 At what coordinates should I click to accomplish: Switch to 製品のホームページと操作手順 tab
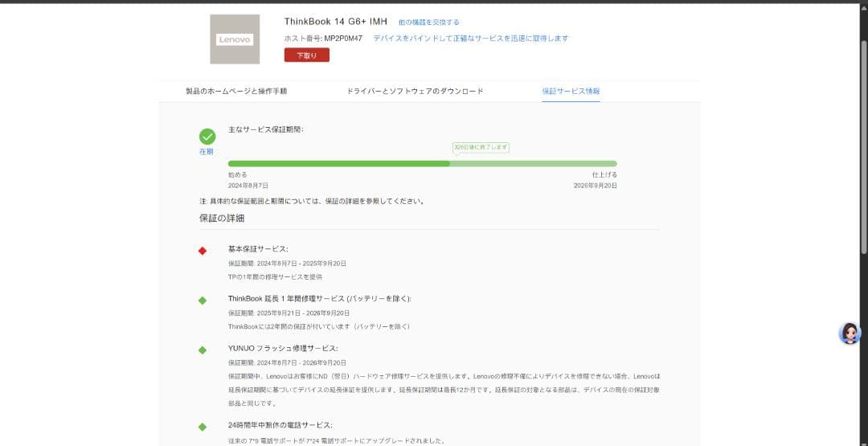click(x=236, y=92)
